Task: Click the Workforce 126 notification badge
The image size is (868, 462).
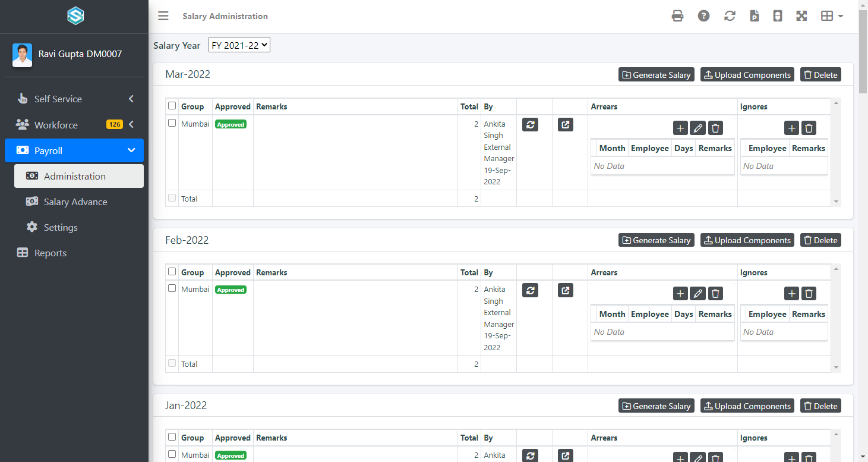Action: coord(115,124)
